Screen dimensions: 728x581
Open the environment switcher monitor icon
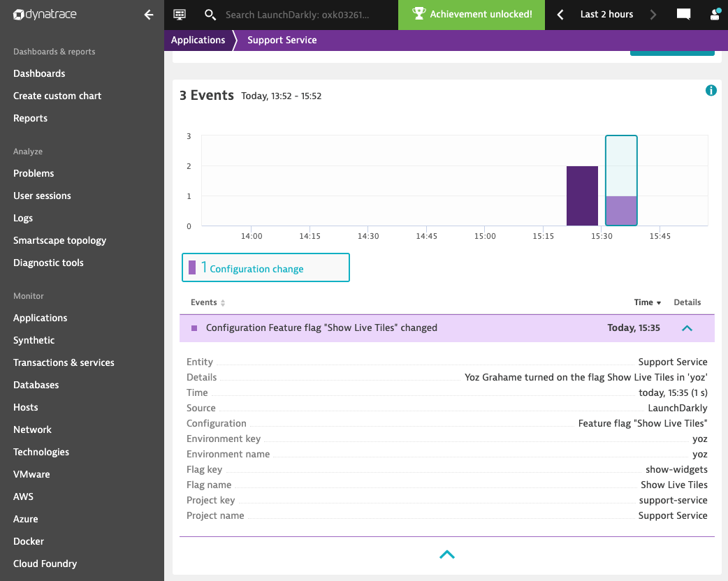click(x=179, y=14)
